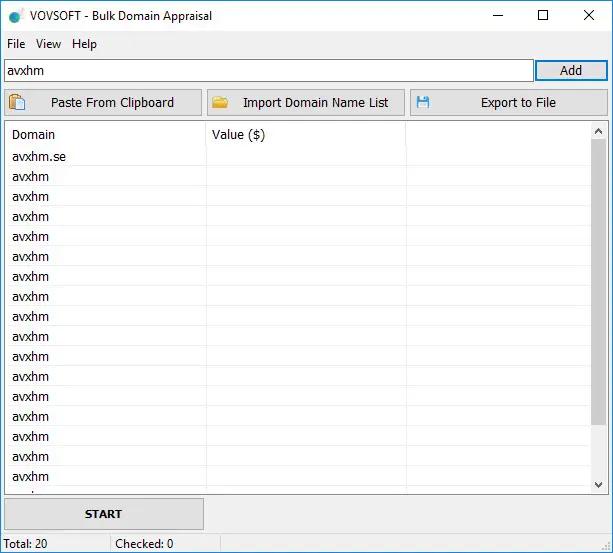The height and width of the screenshot is (553, 613).
Task: Open the Help menu
Action: point(84,44)
